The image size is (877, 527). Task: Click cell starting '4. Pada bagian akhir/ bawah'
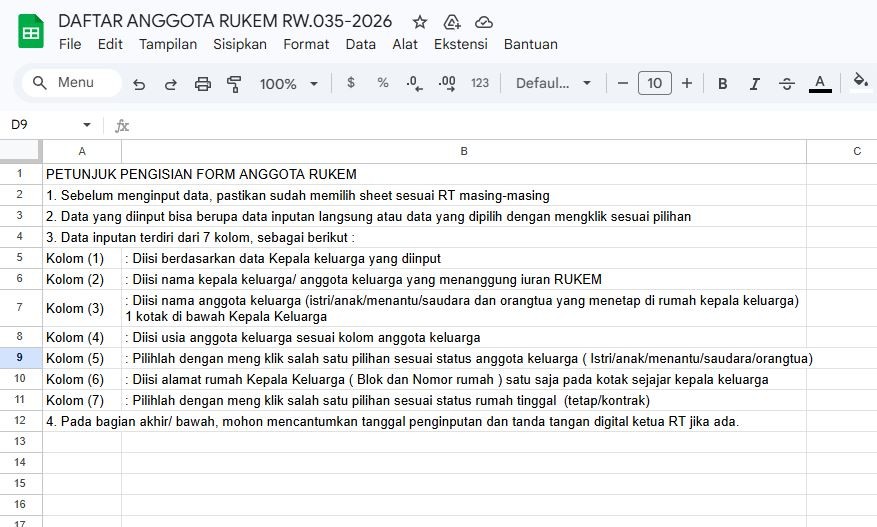(392, 421)
